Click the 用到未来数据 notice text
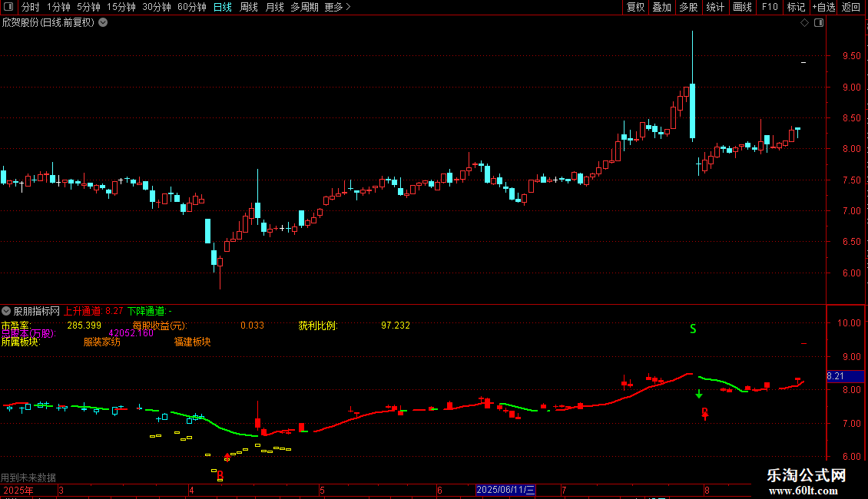Image resolution: width=868 pixels, height=499 pixels. [28, 478]
